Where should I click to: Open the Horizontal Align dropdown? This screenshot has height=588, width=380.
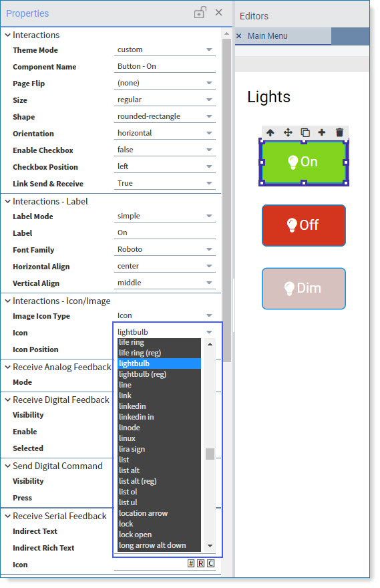tap(165, 266)
